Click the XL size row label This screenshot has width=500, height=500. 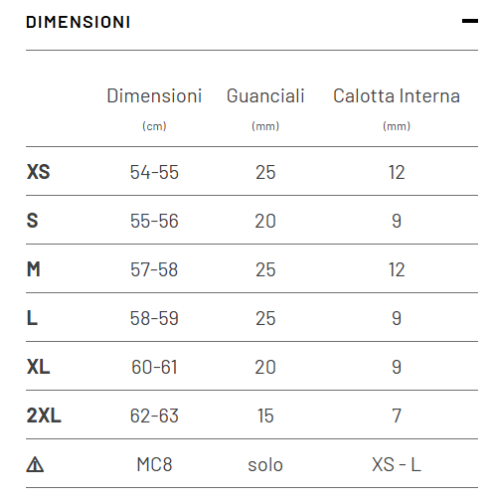38,367
